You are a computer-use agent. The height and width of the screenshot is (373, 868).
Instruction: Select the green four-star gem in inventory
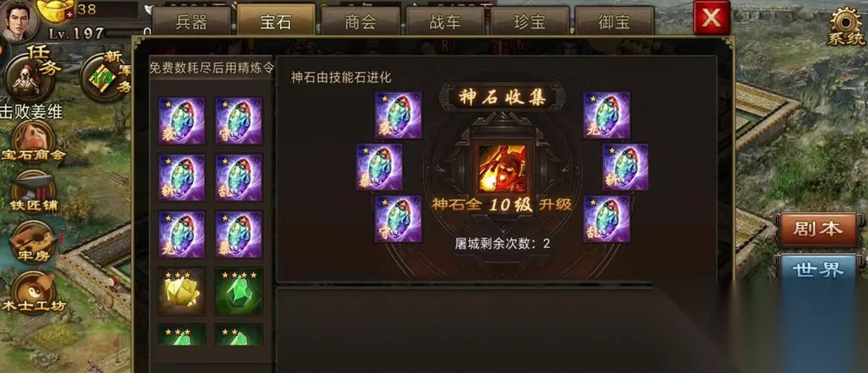[238, 292]
